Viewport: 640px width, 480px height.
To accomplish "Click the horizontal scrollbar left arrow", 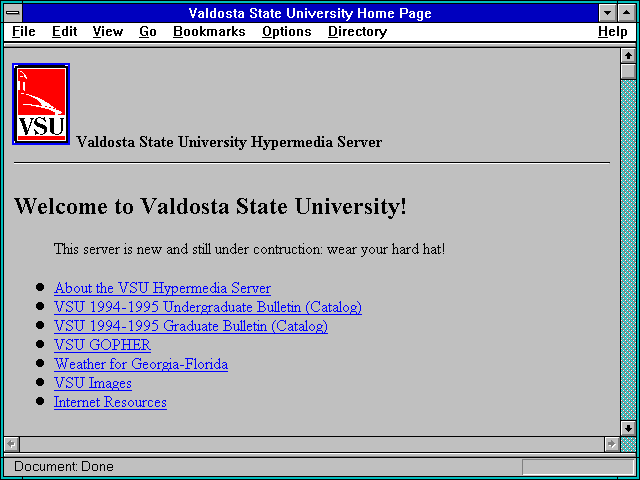I will pyautogui.click(x=12, y=444).
